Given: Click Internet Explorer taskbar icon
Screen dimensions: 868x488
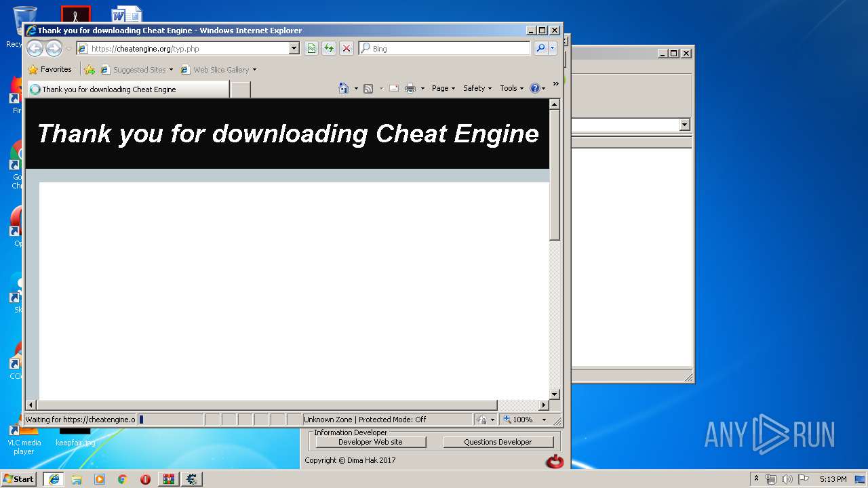Looking at the screenshot, I should (54, 479).
